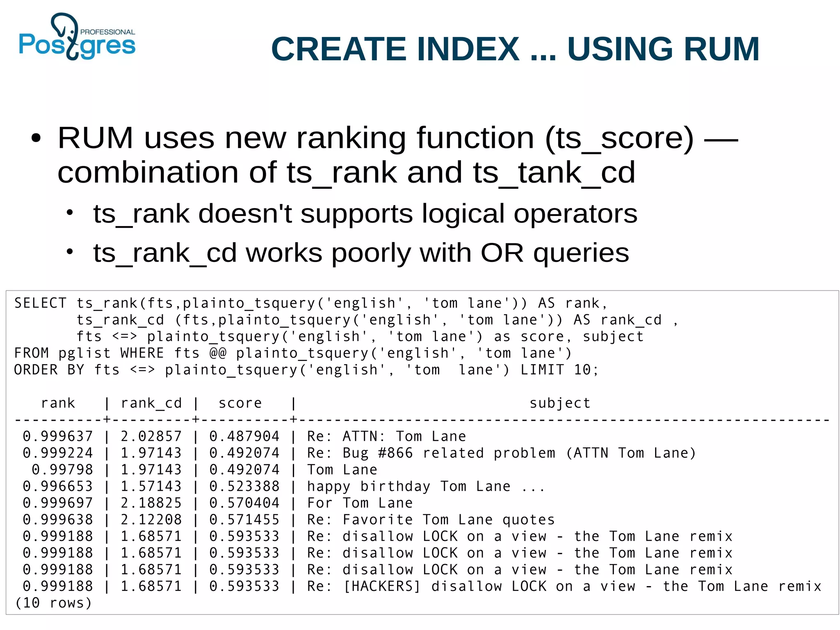Click rank value 0.999697
Viewport: 840px width, 630px height.
pyautogui.click(x=57, y=503)
